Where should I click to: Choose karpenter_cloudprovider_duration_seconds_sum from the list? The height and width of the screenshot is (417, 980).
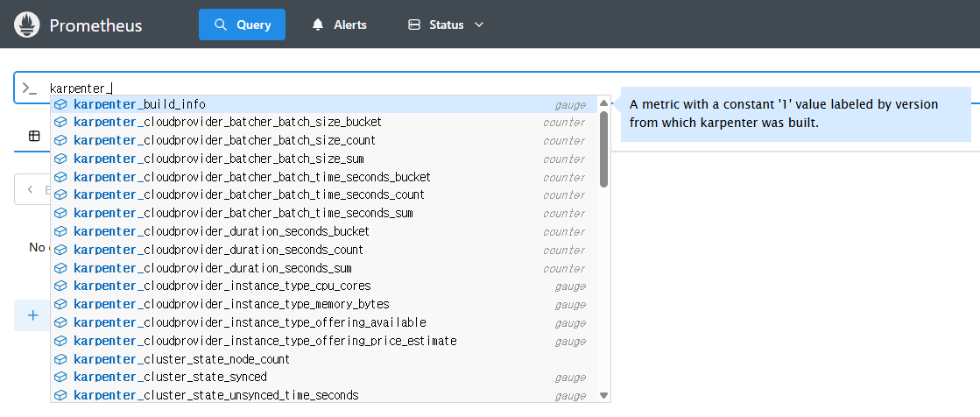click(213, 268)
